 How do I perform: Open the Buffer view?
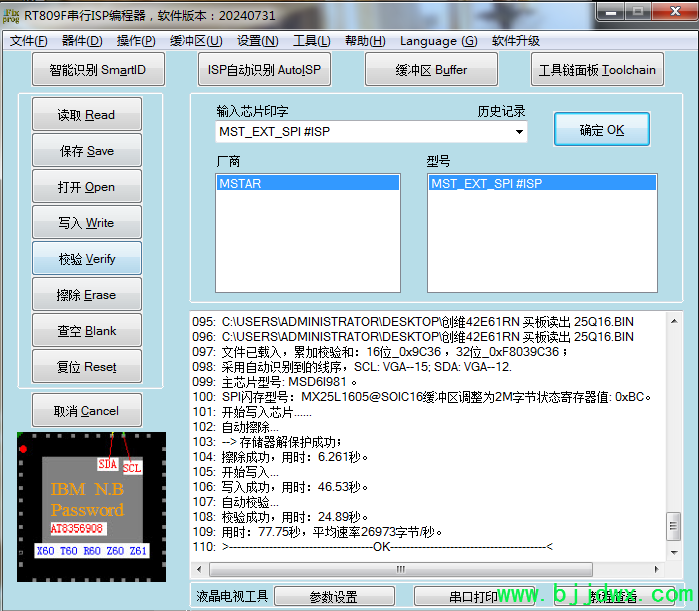pos(431,70)
